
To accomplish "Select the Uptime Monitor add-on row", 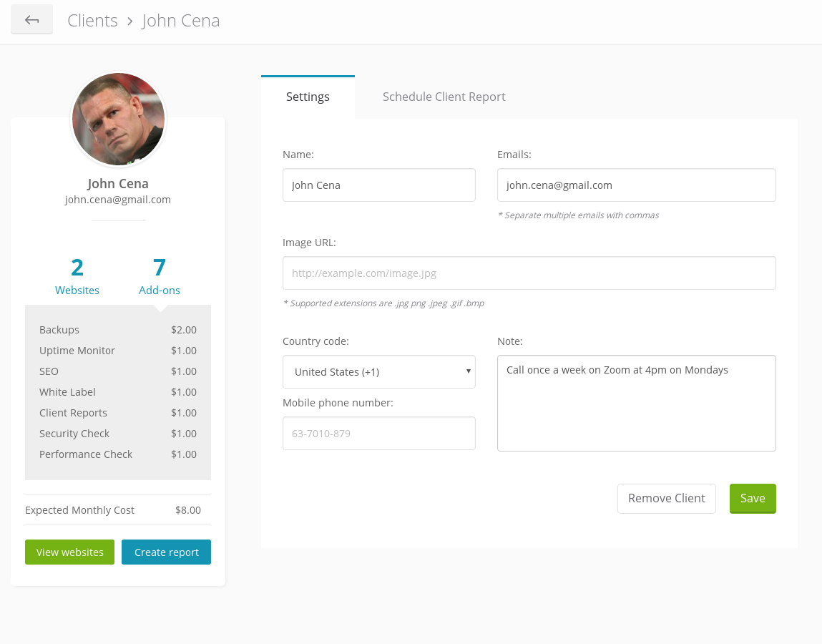I will tap(117, 351).
